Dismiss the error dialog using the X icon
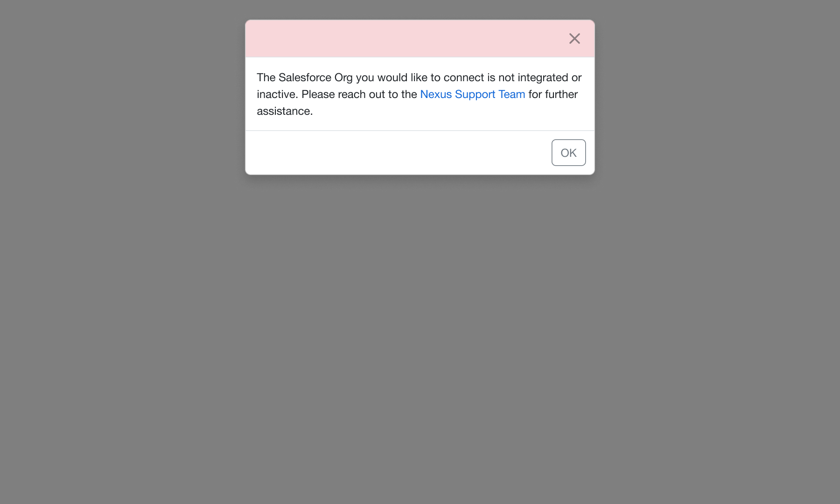Screen dimensions: 840x504 coord(574,38)
